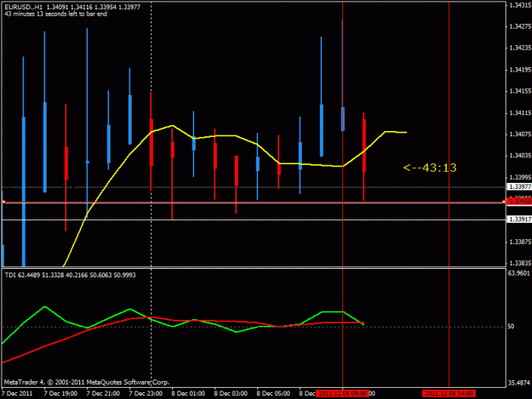Click the '8 Dec 05:00' time axis label

(273, 394)
